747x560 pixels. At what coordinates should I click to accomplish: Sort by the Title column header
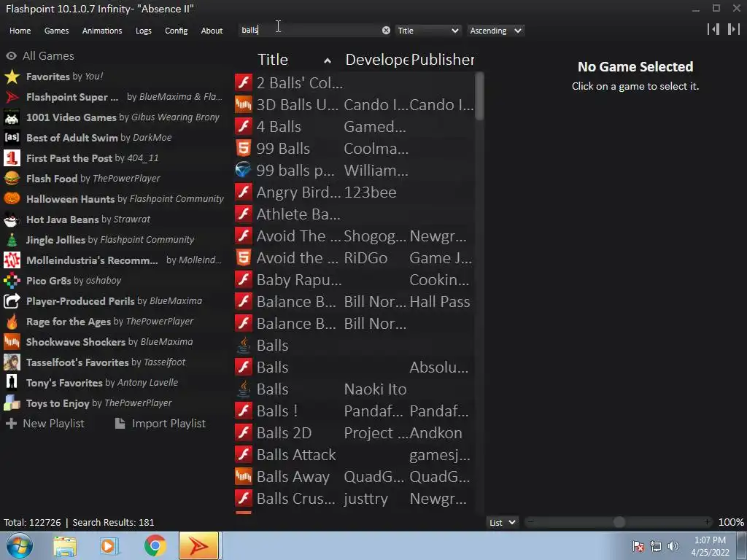[273, 60]
